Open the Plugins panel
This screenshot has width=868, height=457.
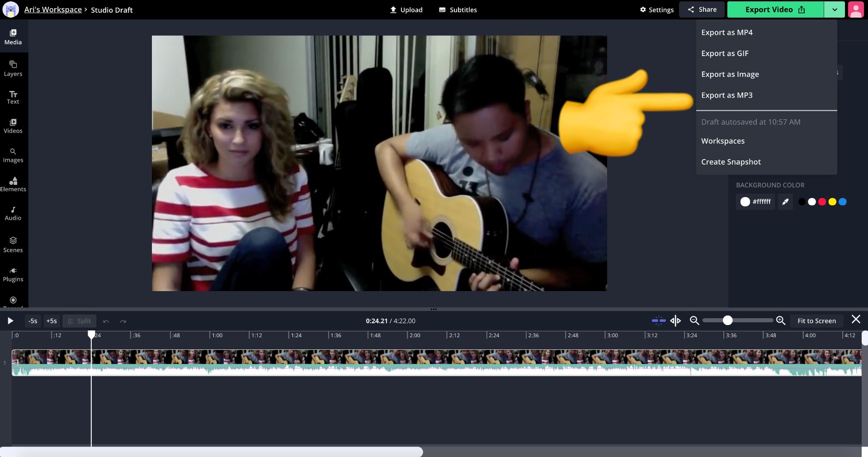coord(13,274)
